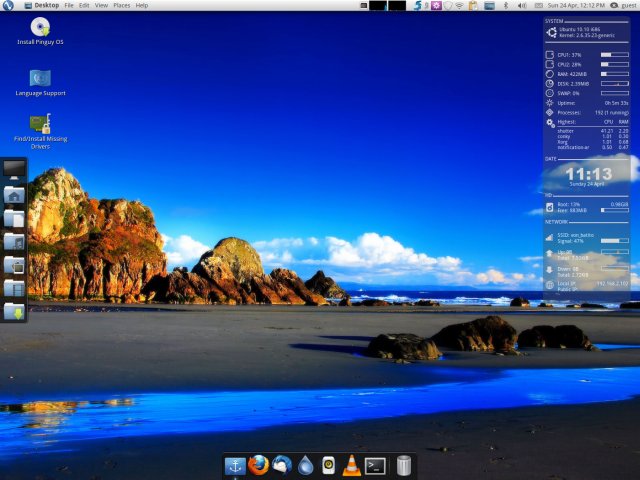Click the Wi-Fi Signal strength bar in Conky

tap(614, 241)
